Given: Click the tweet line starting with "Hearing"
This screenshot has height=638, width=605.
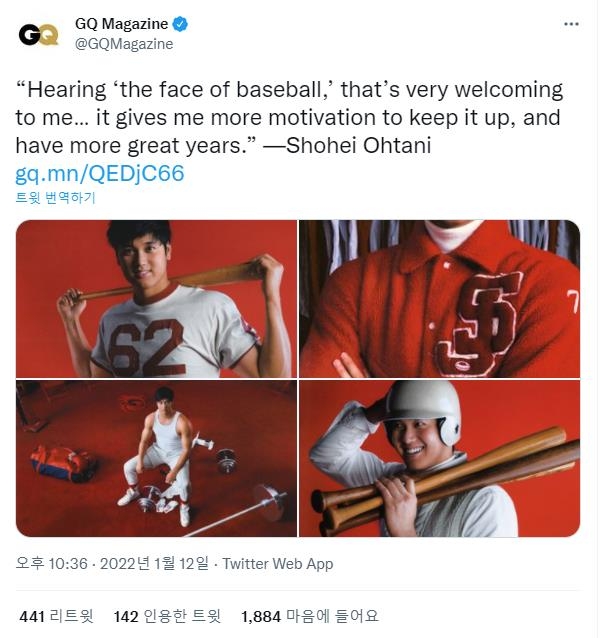Looking at the screenshot, I should click(288, 90).
